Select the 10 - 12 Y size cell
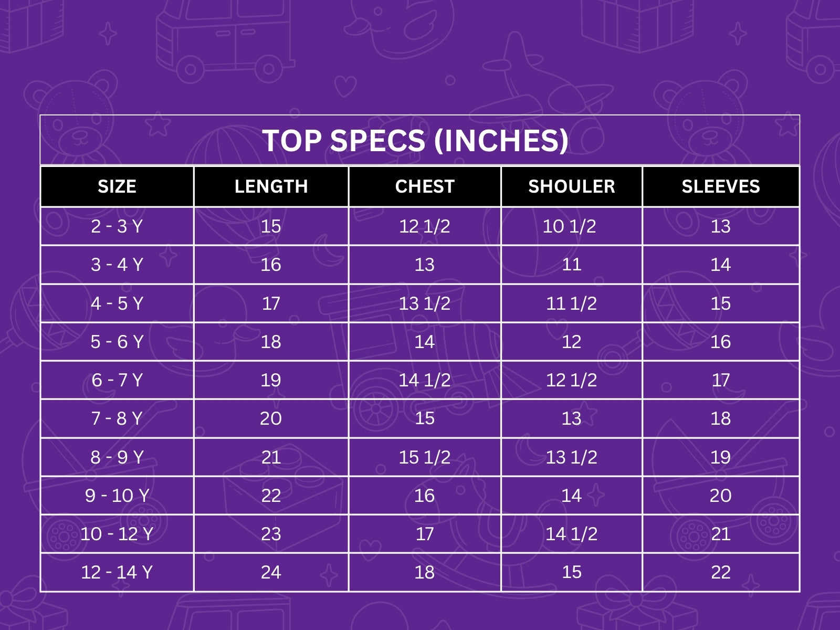This screenshot has height=630, width=840. pyautogui.click(x=117, y=534)
